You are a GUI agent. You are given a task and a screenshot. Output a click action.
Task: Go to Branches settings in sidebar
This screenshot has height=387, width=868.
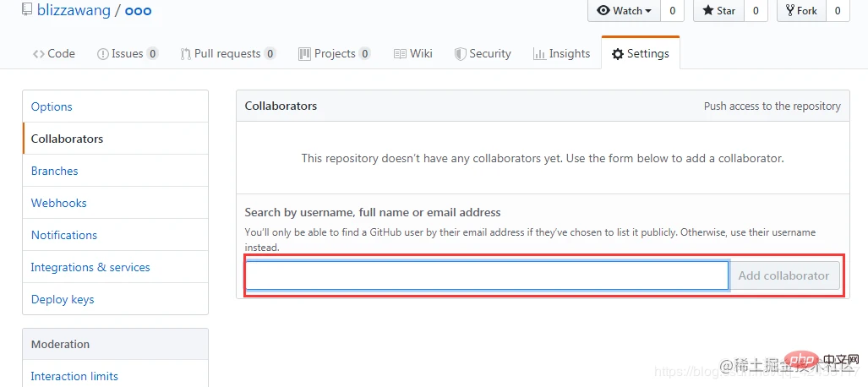[54, 171]
